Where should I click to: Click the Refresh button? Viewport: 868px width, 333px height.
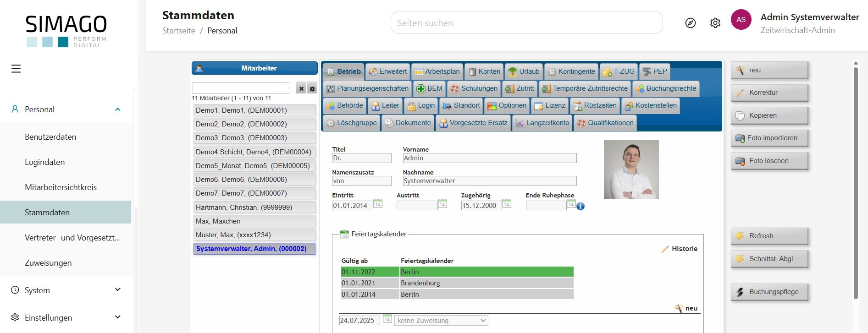pyautogui.click(x=769, y=236)
